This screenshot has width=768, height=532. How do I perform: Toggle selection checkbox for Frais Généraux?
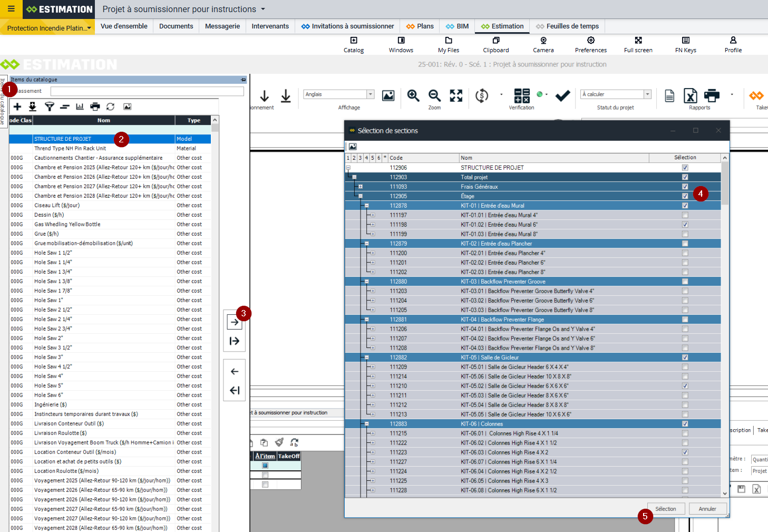pos(685,187)
